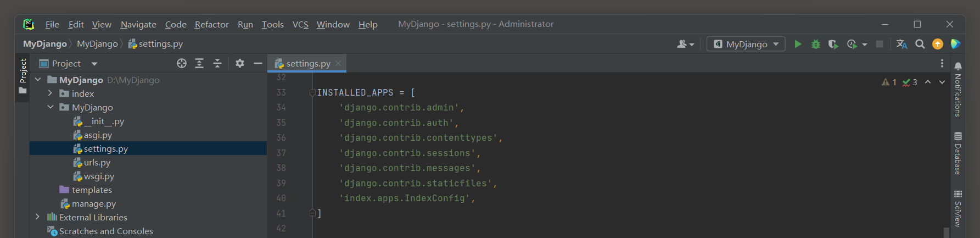Open the SciView tool window

958,209
